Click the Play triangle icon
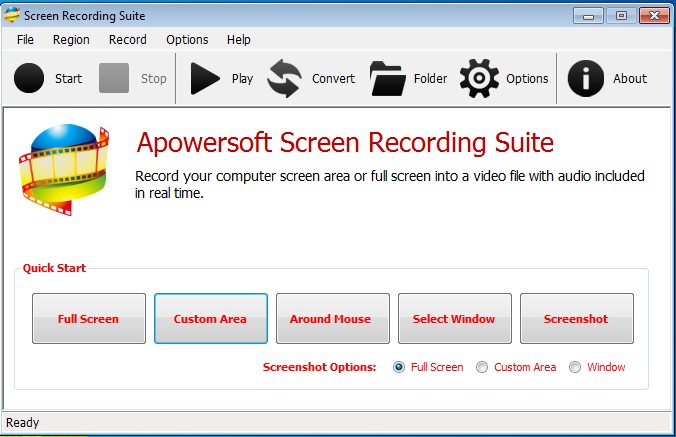676x437 pixels. coord(205,78)
